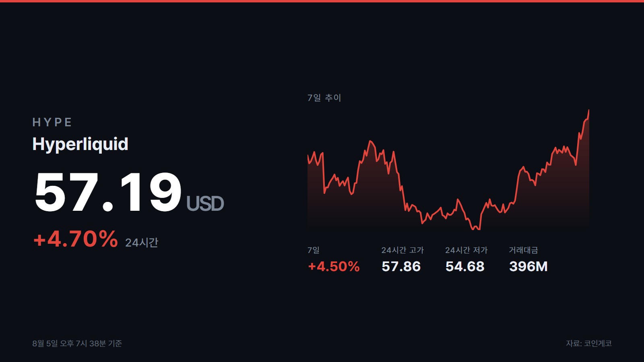The width and height of the screenshot is (644, 362).
Task: Click the 거래대금 volume label
Action: [x=523, y=250]
